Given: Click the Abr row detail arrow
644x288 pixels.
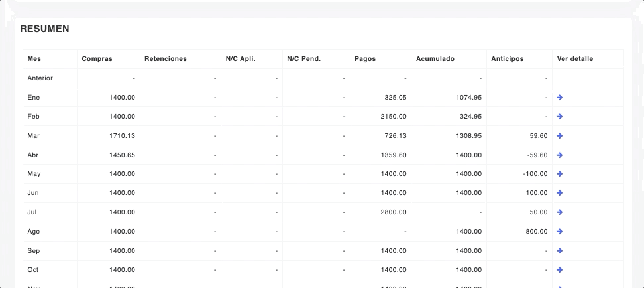Looking at the screenshot, I should 560,155.
